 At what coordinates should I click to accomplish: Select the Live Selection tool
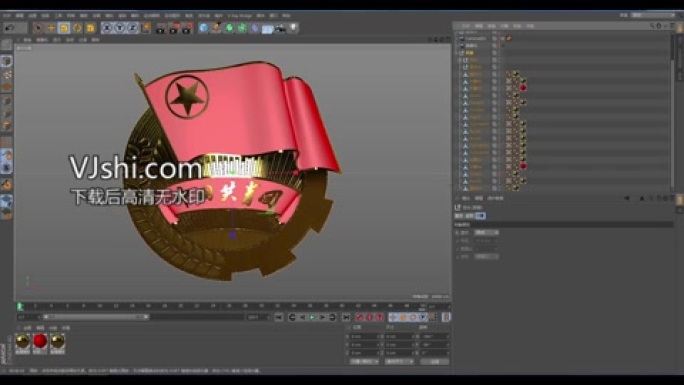[38, 28]
